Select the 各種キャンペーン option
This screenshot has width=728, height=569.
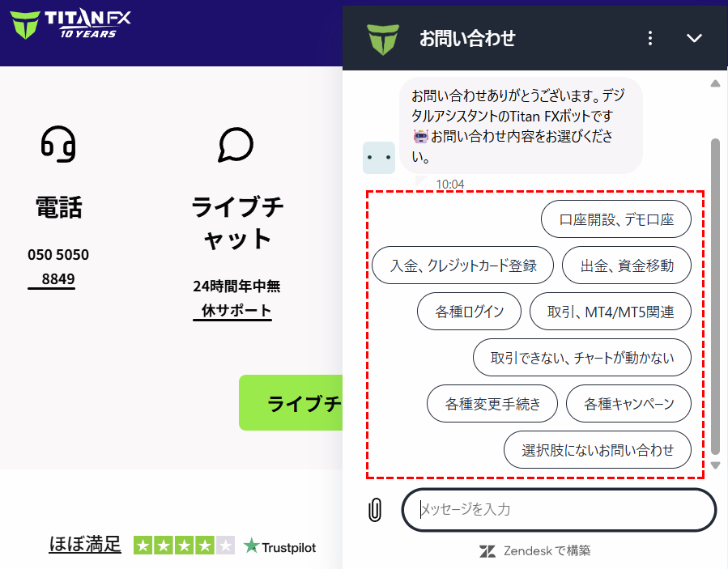pos(628,403)
